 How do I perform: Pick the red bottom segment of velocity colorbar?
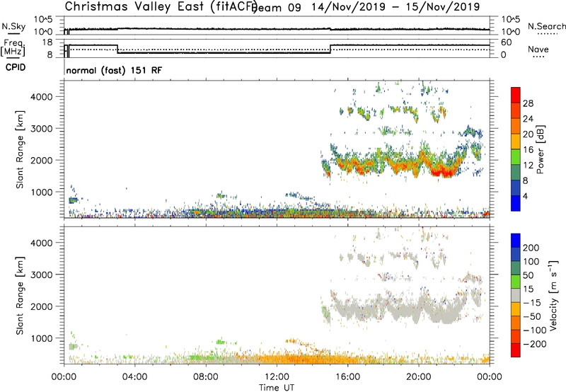[x=516, y=350]
